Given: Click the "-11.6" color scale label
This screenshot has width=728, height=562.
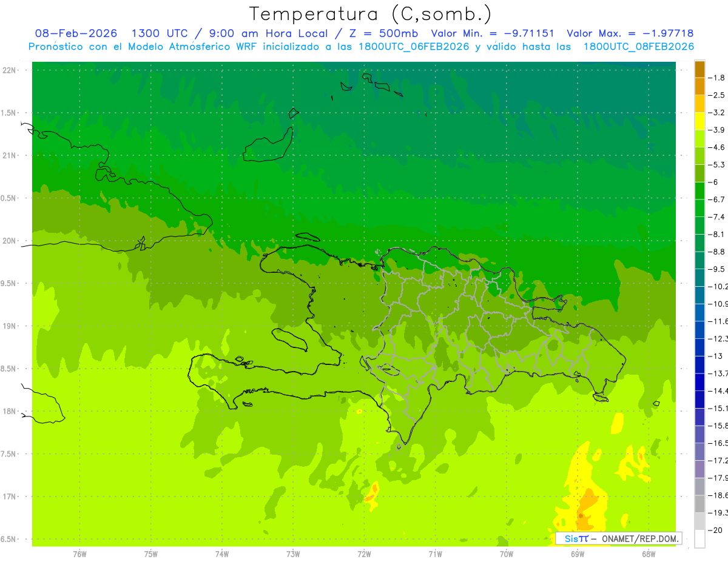Looking at the screenshot, I should [719, 321].
